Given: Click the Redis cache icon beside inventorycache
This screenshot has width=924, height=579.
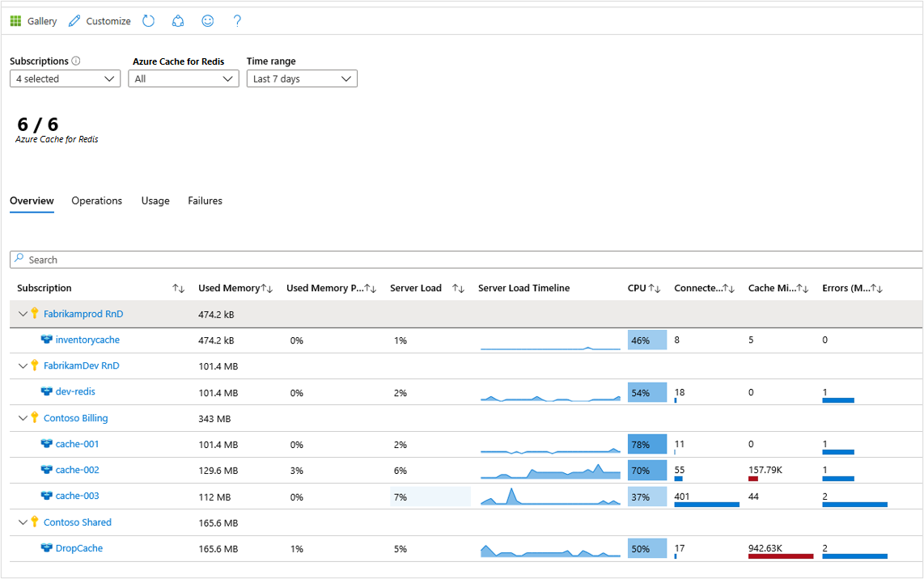Looking at the screenshot, I should click(47, 340).
